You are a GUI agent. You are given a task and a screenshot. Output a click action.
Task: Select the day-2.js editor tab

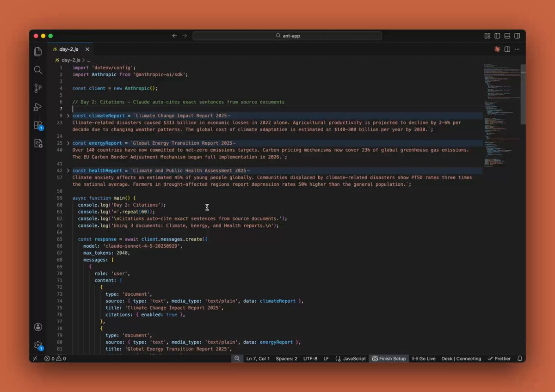click(x=71, y=49)
